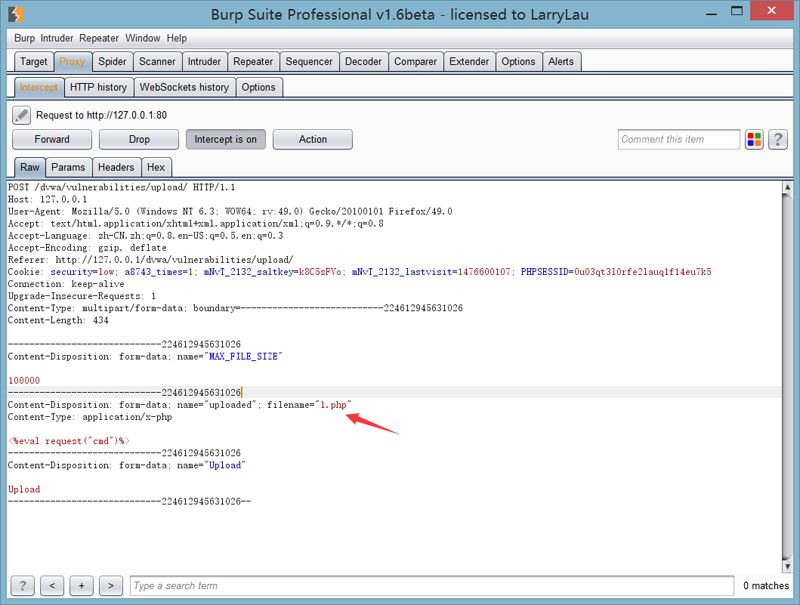Click the search term input field
800x605 pixels.
[430, 586]
